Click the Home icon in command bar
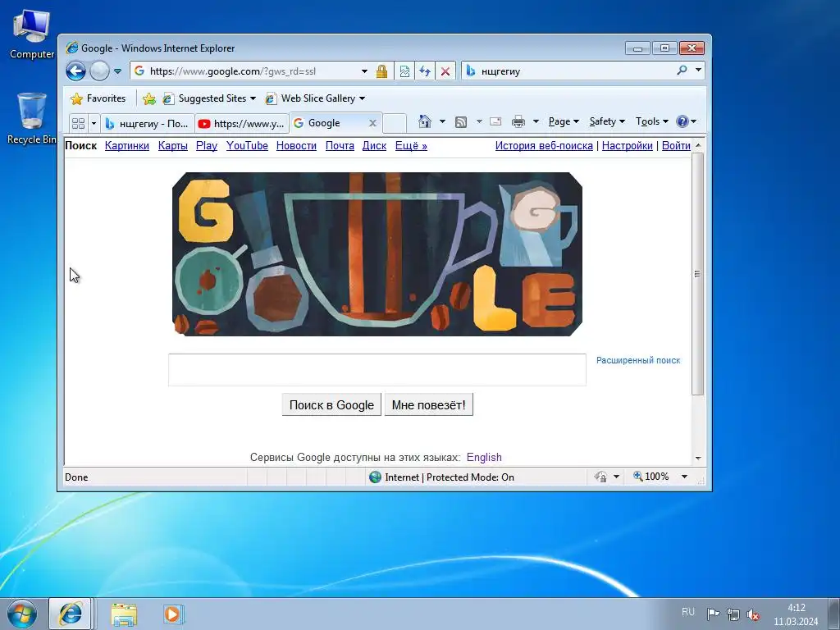This screenshot has width=840, height=630. pyautogui.click(x=425, y=121)
